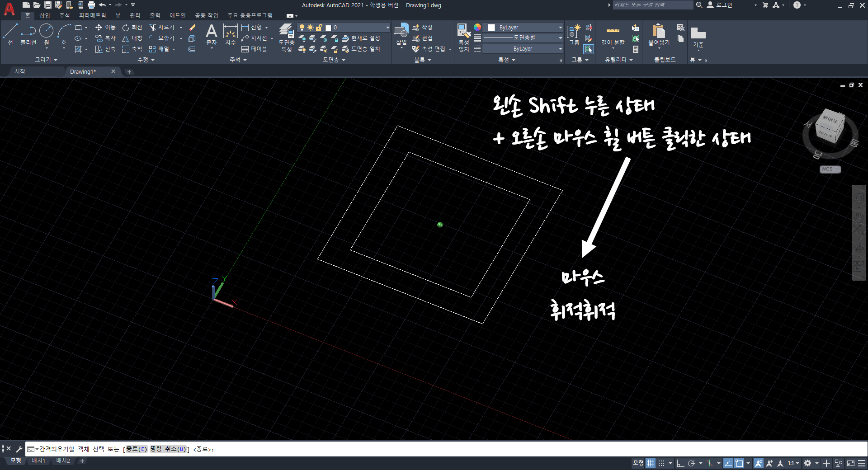Click 현재로 설정 (Make Current) button
The image size is (868, 470).
[x=361, y=38]
